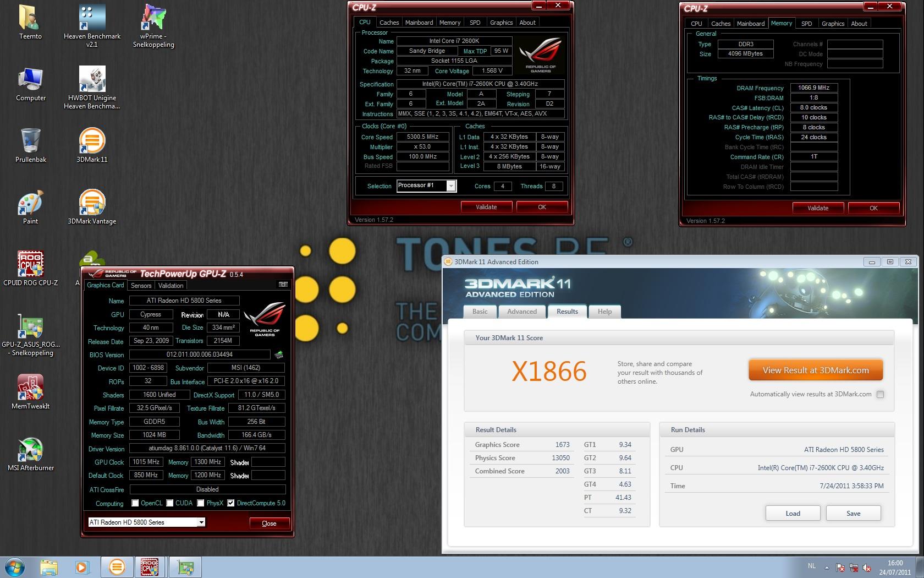Switch to GPU-Z taskbar button
The height and width of the screenshot is (578, 924).
pyautogui.click(x=185, y=567)
